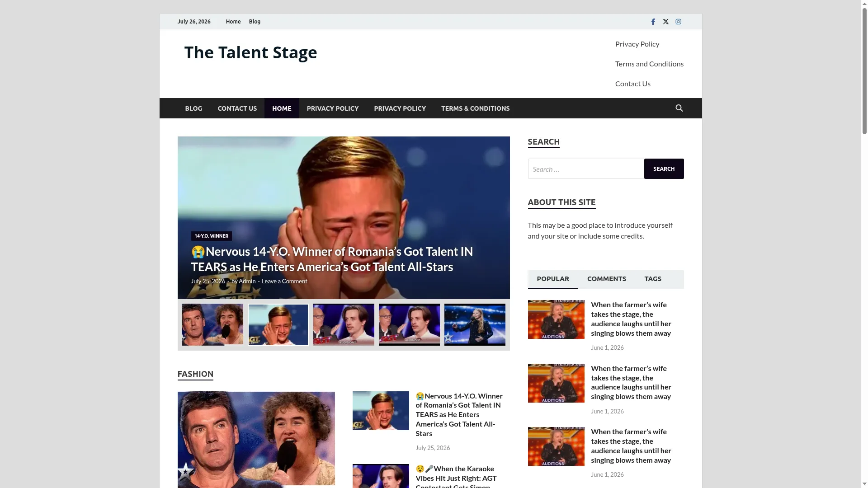Open Terms and Conditions header link
The width and height of the screenshot is (868, 488).
[649, 64]
